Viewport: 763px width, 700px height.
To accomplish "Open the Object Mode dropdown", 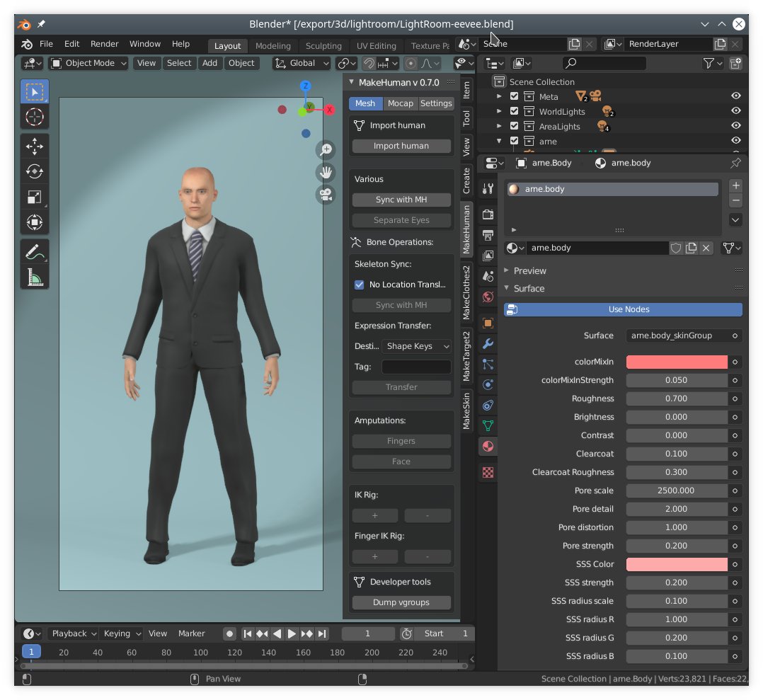I will (88, 63).
